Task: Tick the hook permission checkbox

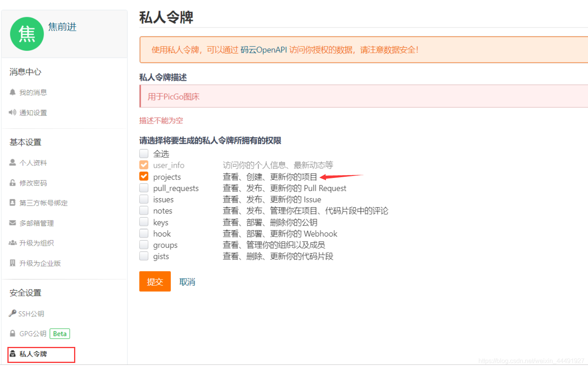Action: pos(144,233)
